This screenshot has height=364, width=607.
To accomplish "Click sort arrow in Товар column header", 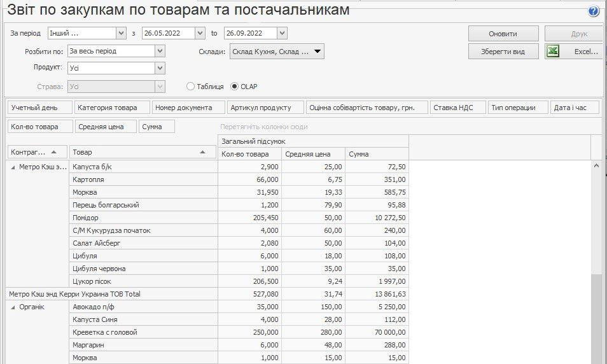I will 202,152.
